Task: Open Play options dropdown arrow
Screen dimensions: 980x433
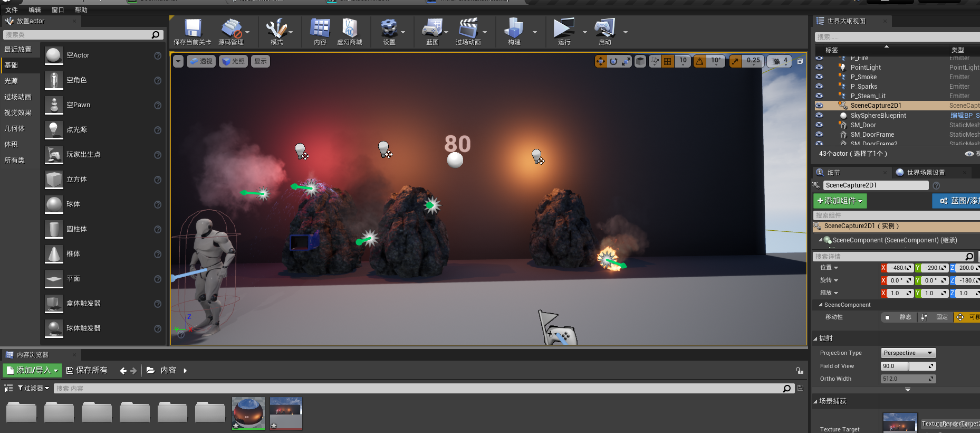Action: click(x=584, y=32)
